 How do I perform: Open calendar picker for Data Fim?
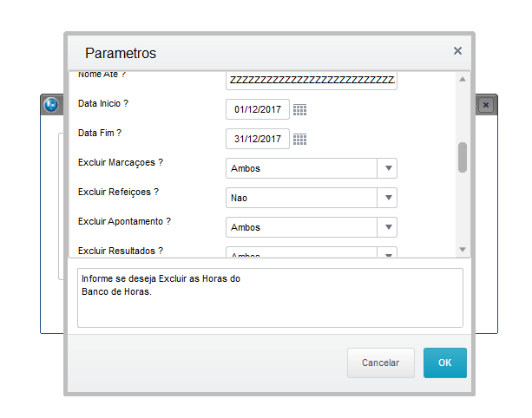coord(300,140)
